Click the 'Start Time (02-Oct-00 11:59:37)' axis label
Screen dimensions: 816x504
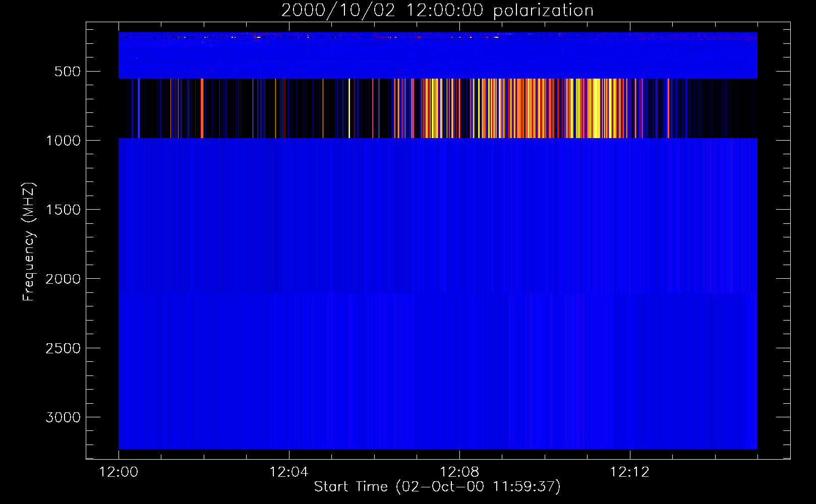(x=437, y=486)
